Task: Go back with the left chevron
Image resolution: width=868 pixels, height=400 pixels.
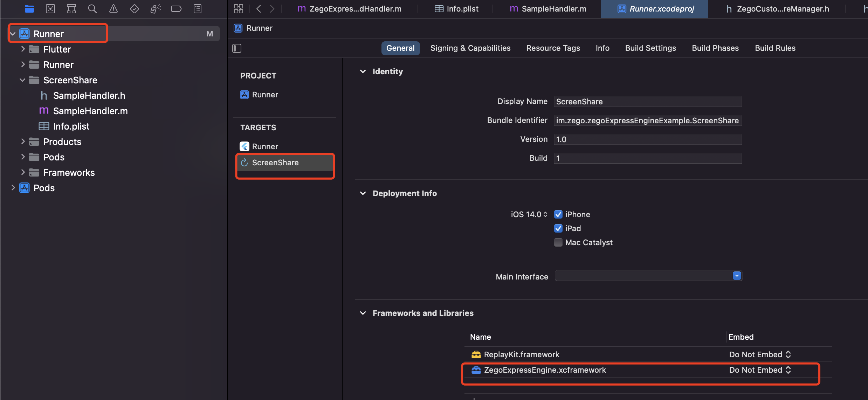Action: [x=259, y=9]
